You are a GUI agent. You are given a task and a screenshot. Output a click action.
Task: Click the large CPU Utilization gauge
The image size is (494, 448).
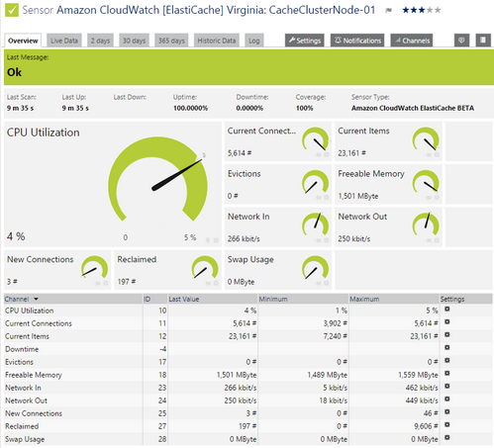(158, 181)
